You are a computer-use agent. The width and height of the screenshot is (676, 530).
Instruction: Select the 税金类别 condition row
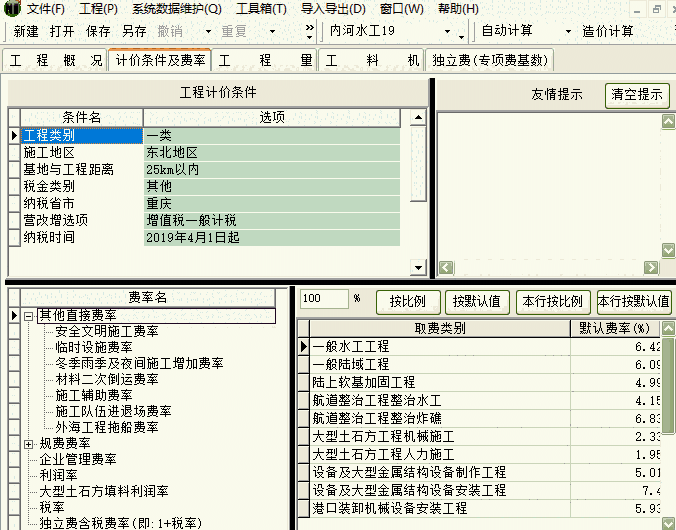tap(82, 186)
